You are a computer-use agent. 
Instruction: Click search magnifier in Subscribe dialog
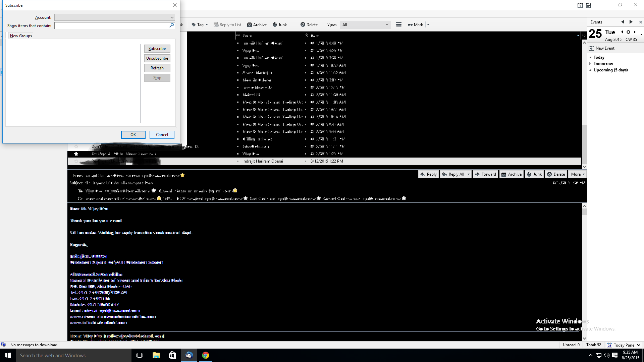tap(171, 25)
